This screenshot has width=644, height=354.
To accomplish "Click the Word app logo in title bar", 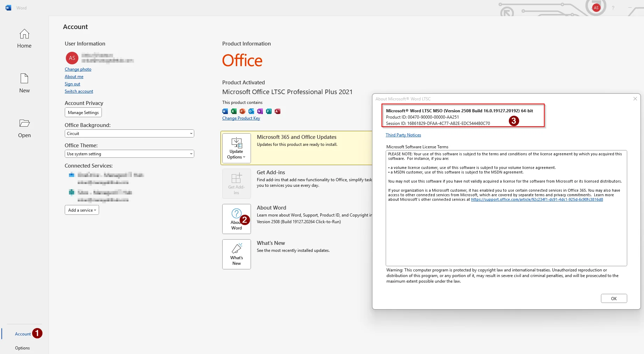I will (8, 8).
